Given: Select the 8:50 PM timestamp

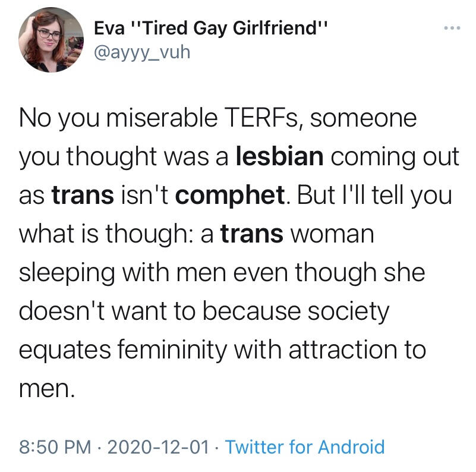Looking at the screenshot, I should [x=56, y=446].
